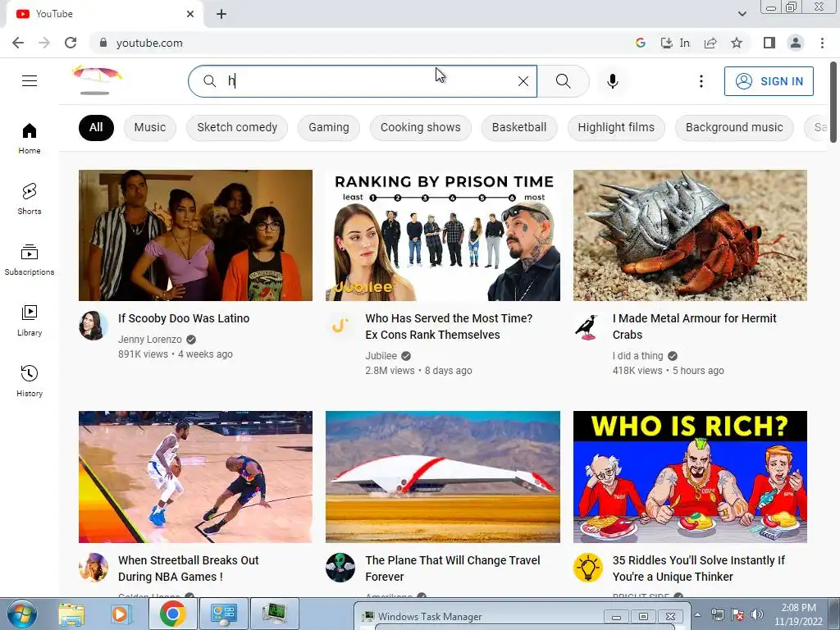Open Chrome from the taskbar
Image resolution: width=840 pixels, height=630 pixels.
[x=172, y=614]
